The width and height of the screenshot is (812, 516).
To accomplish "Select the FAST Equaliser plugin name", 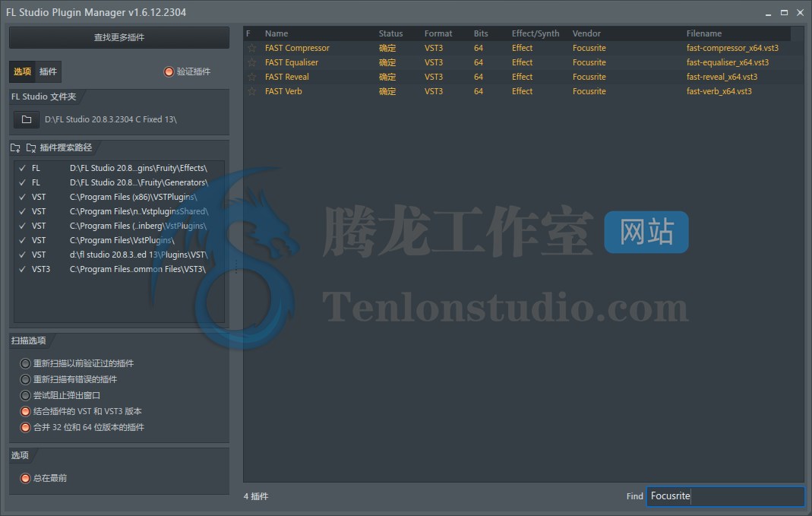I will coord(292,62).
